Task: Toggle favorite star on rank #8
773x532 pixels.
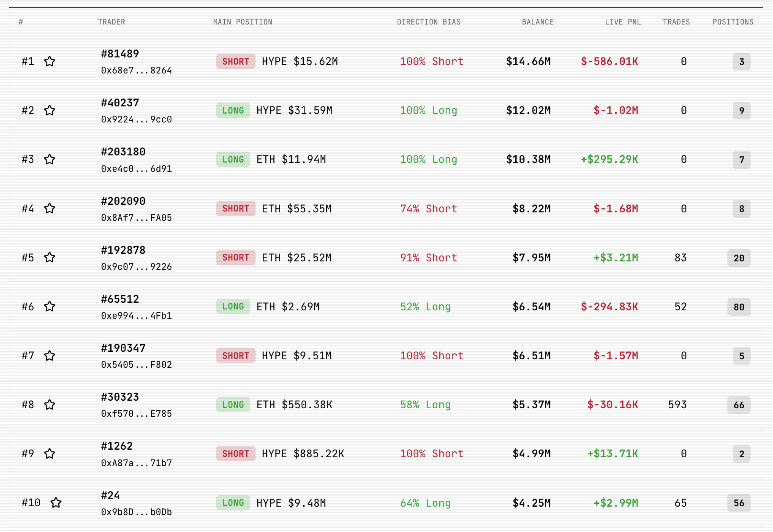Action: pyautogui.click(x=50, y=405)
